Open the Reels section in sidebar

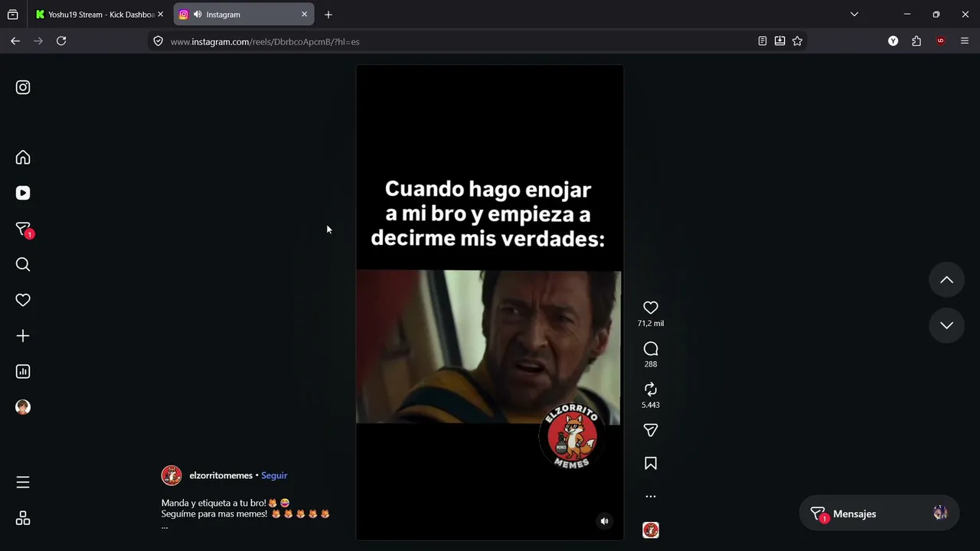pyautogui.click(x=23, y=193)
